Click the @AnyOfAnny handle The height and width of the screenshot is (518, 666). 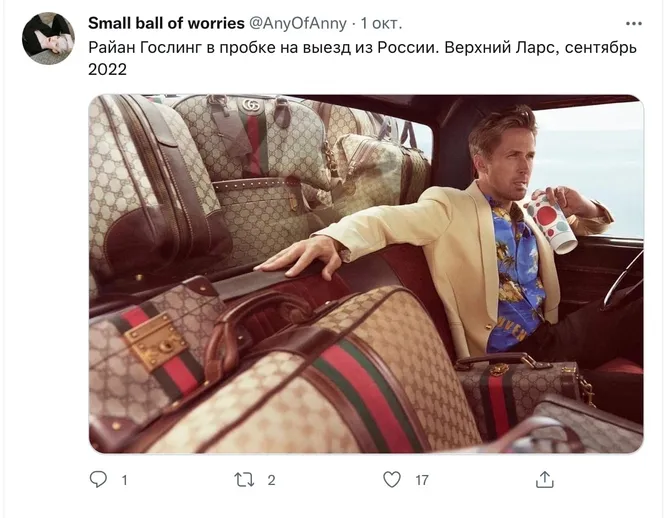point(298,23)
